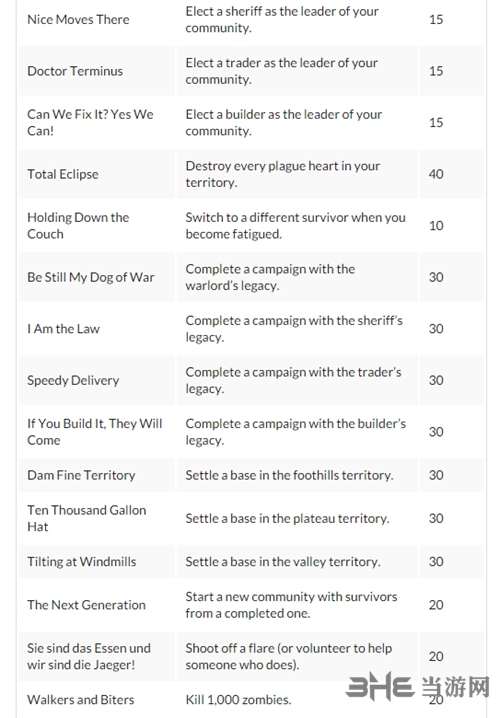Click the 'Kill 1,000 zombies' description

click(x=238, y=700)
